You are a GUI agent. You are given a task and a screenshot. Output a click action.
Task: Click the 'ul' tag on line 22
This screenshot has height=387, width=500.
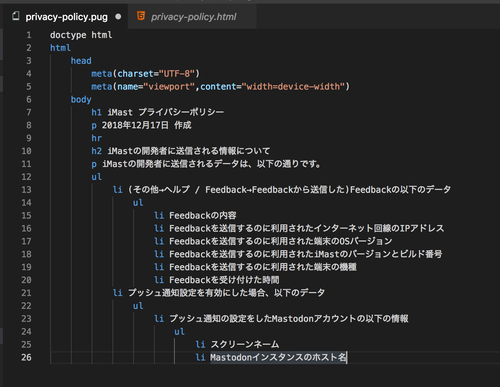138,306
